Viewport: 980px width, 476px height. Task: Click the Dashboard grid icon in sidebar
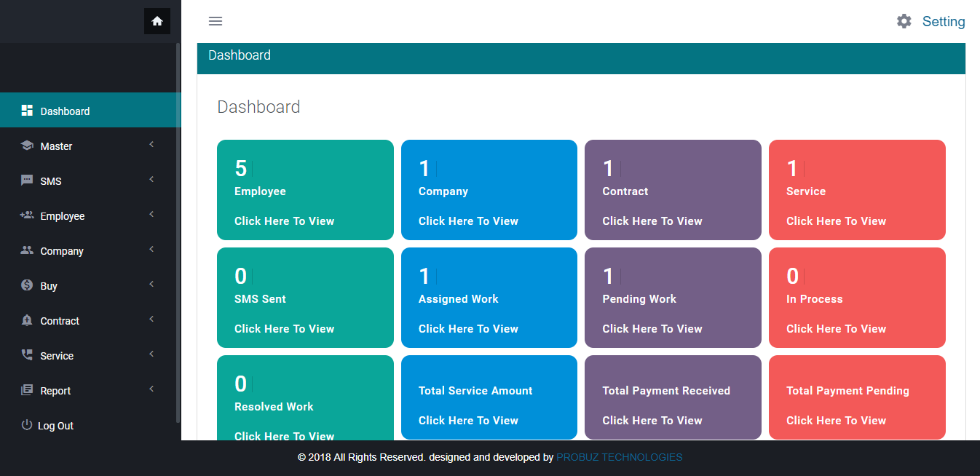coord(27,111)
